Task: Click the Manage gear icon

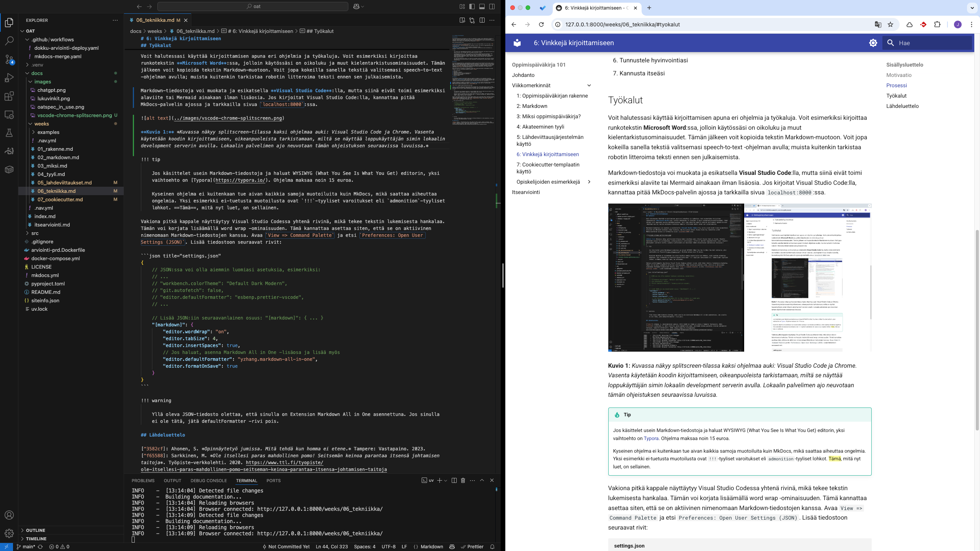Action: pyautogui.click(x=9, y=533)
